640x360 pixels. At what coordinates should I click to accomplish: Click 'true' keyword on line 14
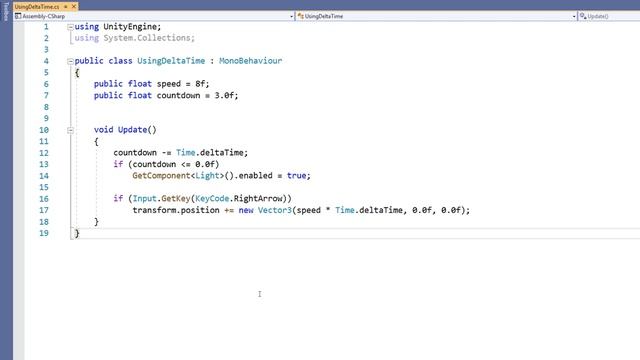296,176
